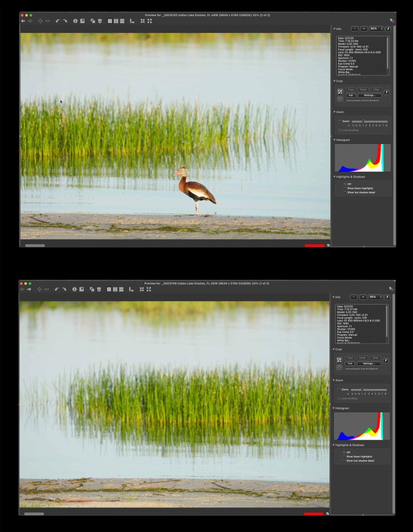Viewport: 413px width, 532px height.
Task: Enable Zoom checkbox in the _DSC6105 preview
Action: [340, 121]
